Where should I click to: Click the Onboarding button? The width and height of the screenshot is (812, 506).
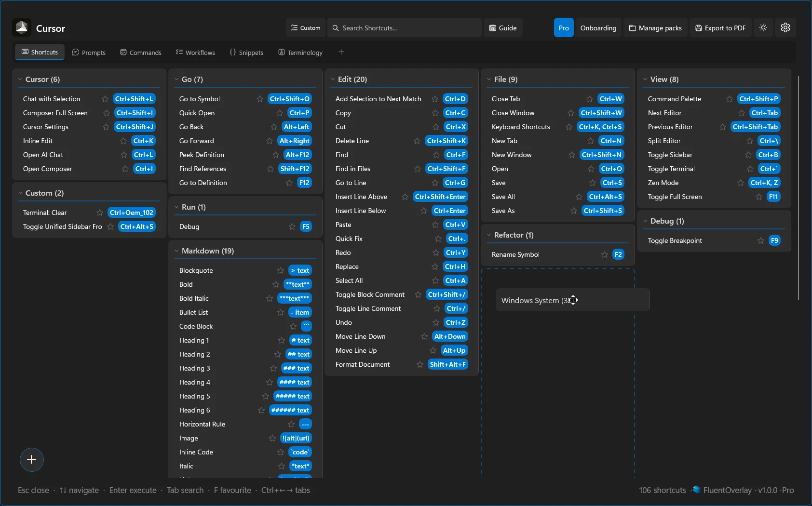(x=598, y=27)
